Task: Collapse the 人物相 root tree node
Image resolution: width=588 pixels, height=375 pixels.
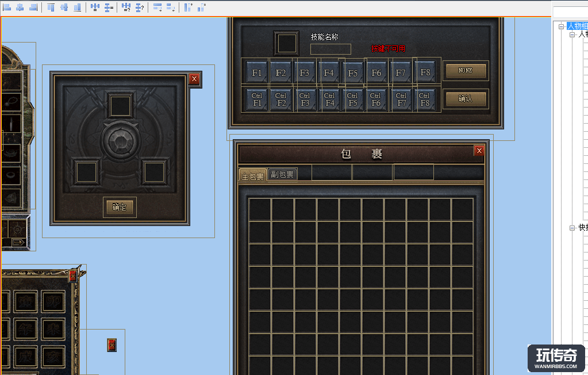Action: pyautogui.click(x=562, y=26)
